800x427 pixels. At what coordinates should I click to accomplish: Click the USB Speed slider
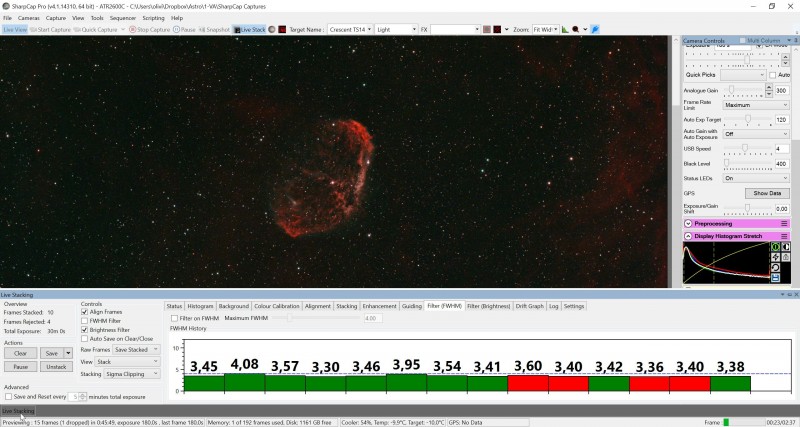(748, 148)
